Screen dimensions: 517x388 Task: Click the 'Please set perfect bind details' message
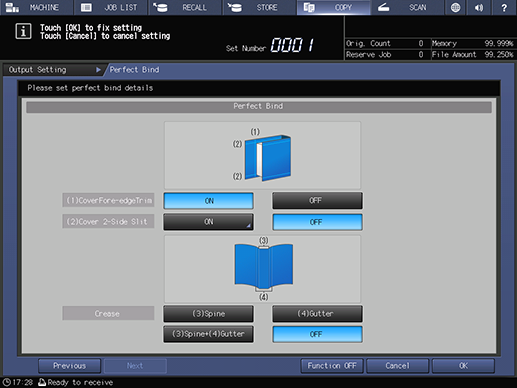[x=90, y=88]
